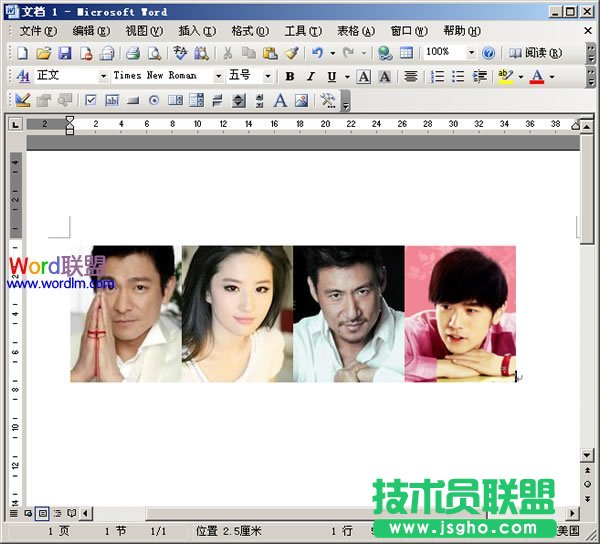Click the red font color button
This screenshot has height=544, width=600.
pos(537,76)
